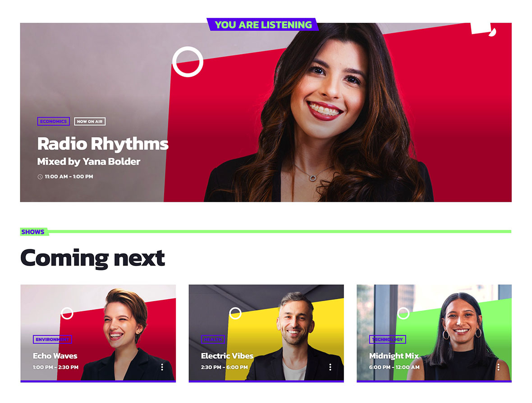
Task: Click the clock icon beside 11:00 AM
Action: point(40,177)
